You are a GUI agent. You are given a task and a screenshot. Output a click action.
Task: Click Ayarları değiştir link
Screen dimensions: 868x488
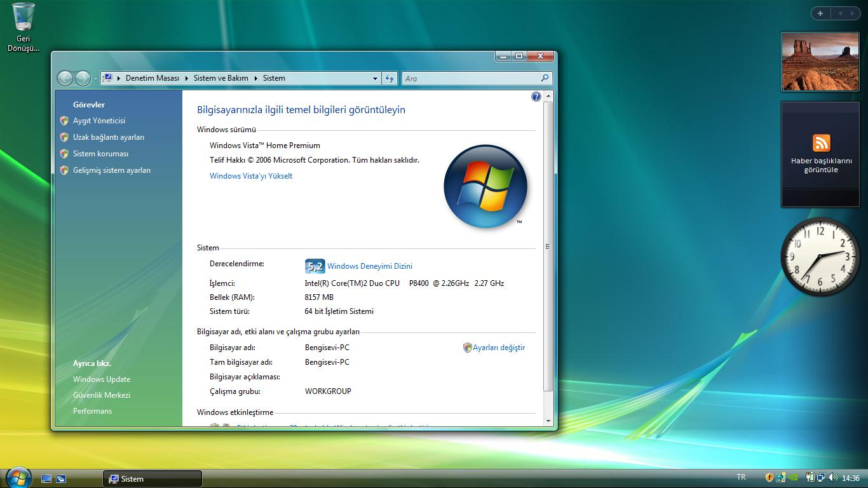point(499,348)
